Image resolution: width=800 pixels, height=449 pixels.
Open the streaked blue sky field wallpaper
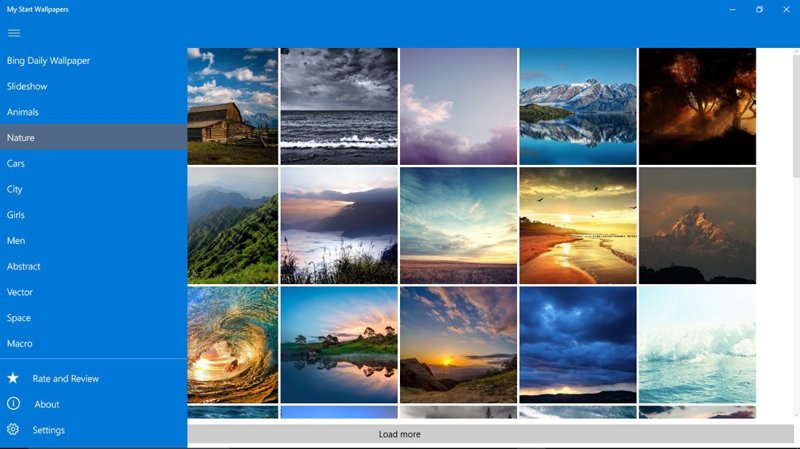coord(458,226)
